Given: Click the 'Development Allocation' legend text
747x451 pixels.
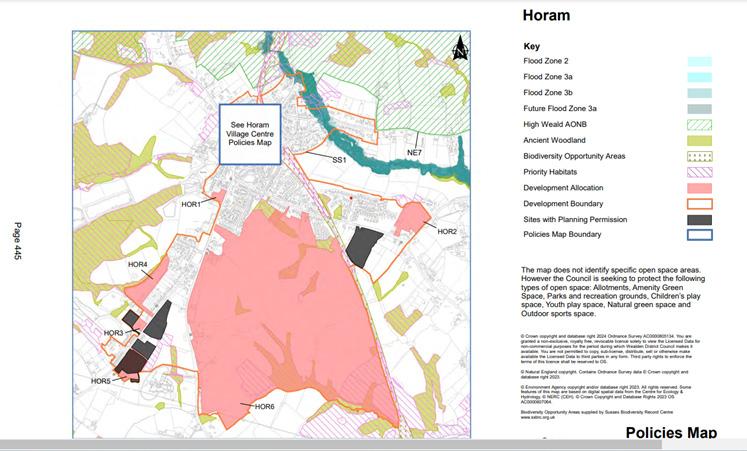Looking at the screenshot, I should [563, 188].
